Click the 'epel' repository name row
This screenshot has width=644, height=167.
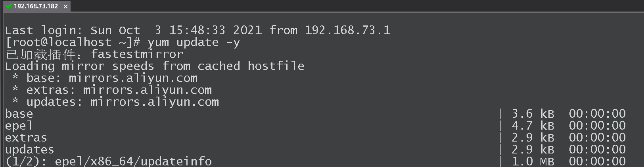[x=19, y=126]
